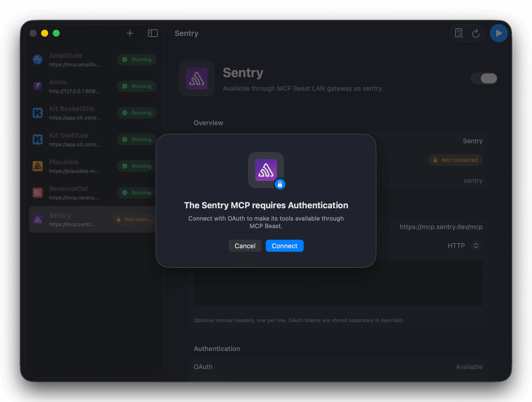Open the log inspector document icon

tap(459, 33)
